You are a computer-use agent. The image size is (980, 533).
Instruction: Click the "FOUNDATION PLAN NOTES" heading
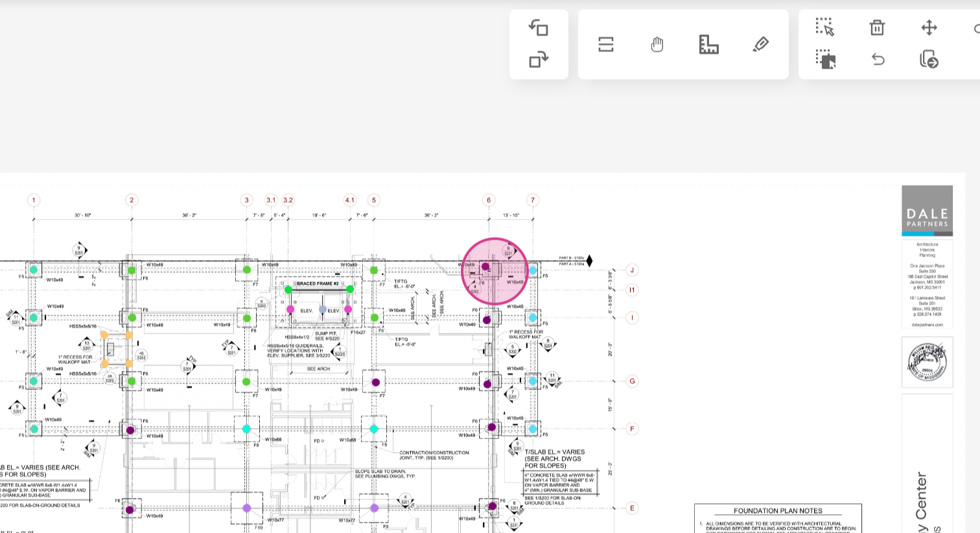click(778, 511)
